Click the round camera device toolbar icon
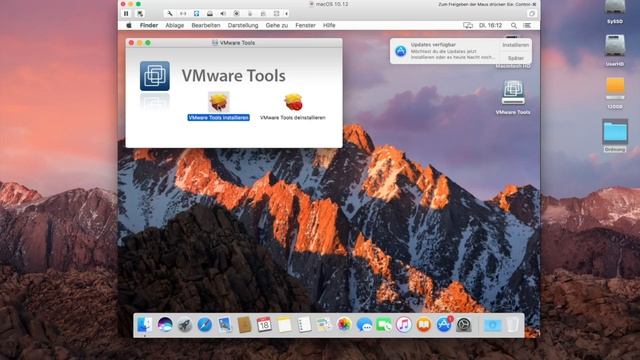640x360 pixels. pos(236,13)
